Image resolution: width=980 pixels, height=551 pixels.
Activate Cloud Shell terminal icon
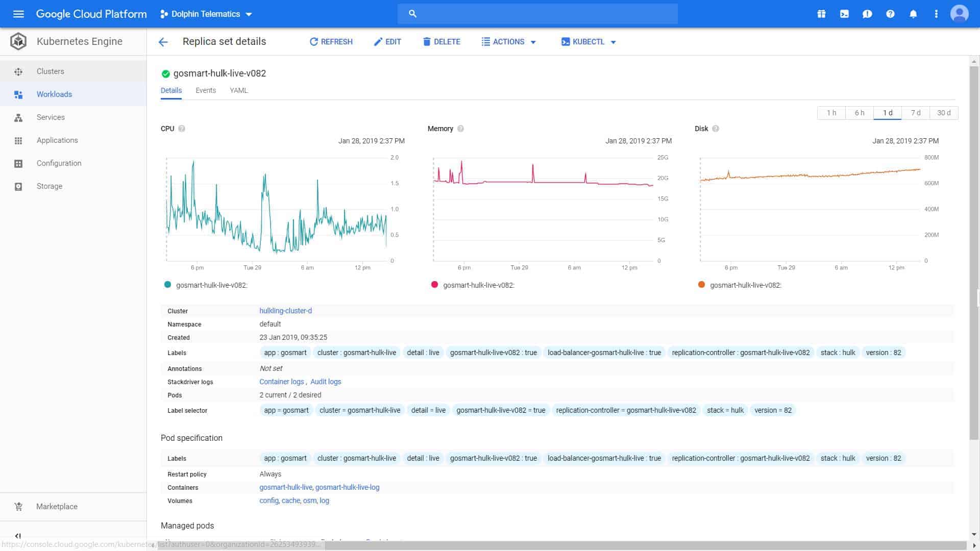click(x=844, y=14)
